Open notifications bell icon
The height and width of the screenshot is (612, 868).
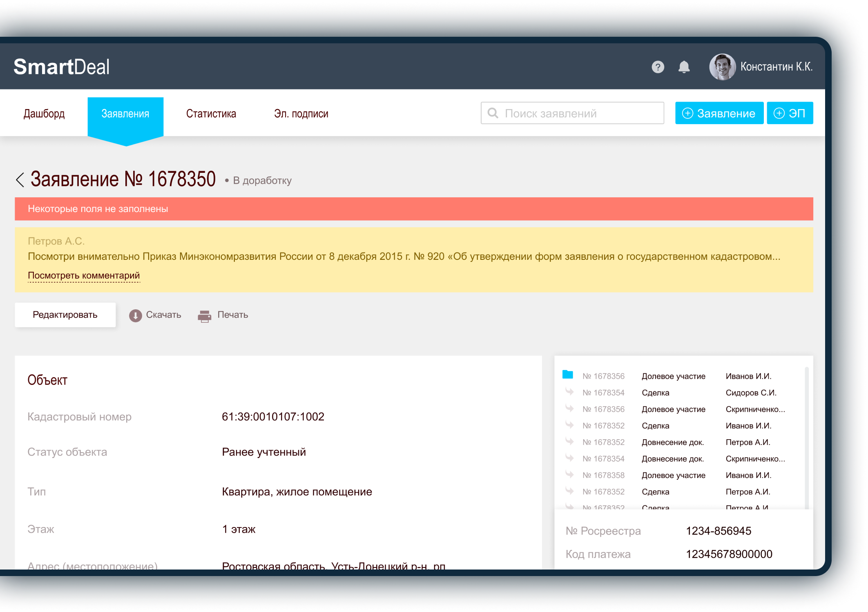684,67
